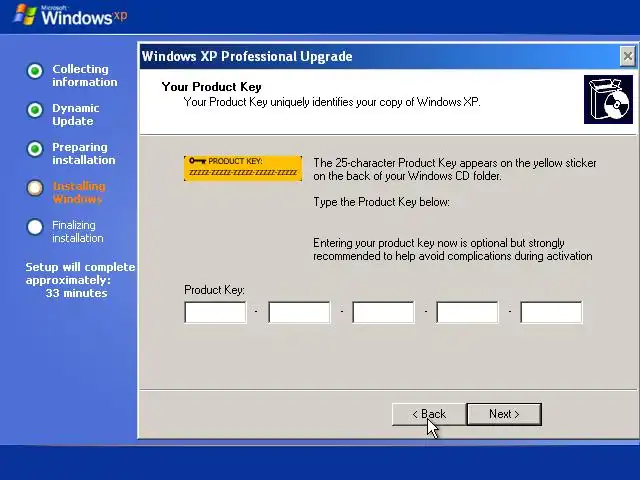Click the "Your Product Key" heading
This screenshot has height=480, width=640.
pyautogui.click(x=211, y=87)
